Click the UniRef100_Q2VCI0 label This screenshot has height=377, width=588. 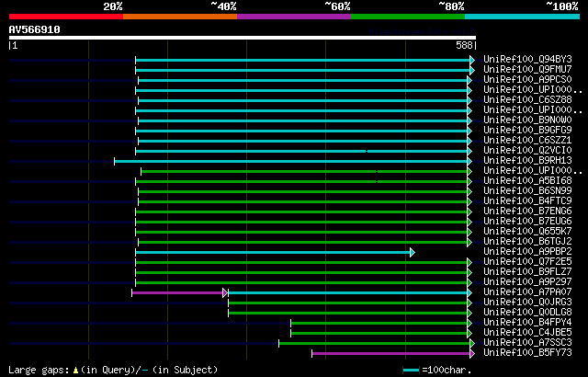pyautogui.click(x=527, y=151)
